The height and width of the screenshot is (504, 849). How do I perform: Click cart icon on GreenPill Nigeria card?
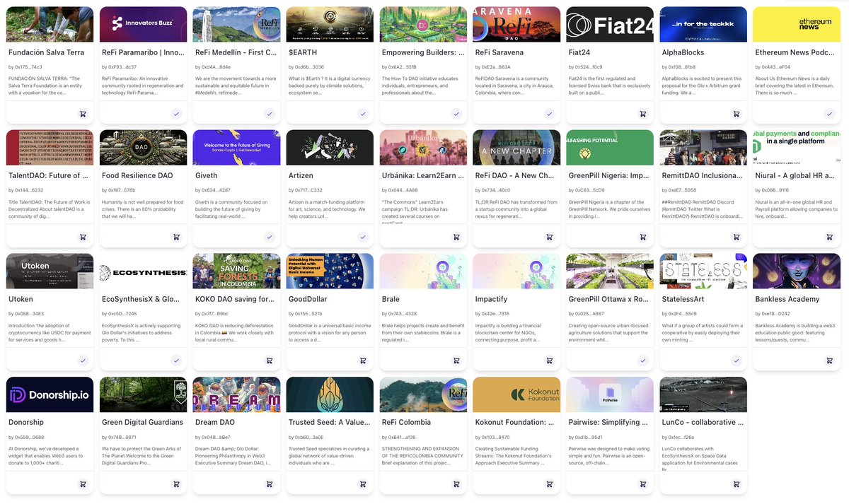643,237
